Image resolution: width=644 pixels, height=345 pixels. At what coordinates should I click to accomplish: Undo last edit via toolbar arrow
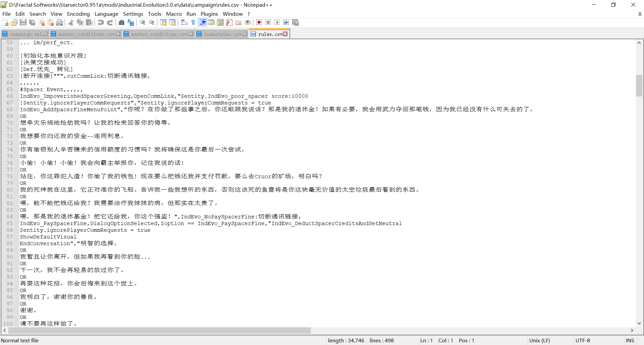101,22
